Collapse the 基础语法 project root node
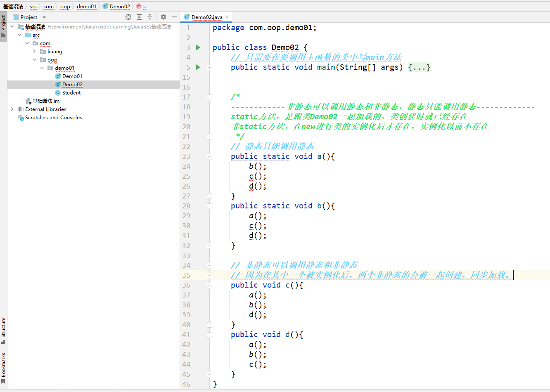Screen dimensions: 550x392 (x=12, y=27)
